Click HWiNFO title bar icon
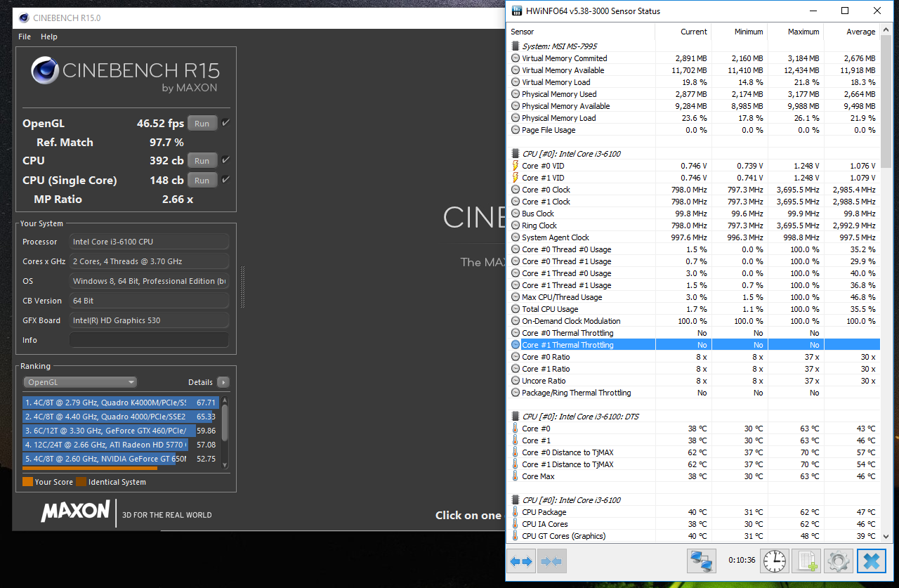Image resolution: width=899 pixels, height=588 pixels. (517, 11)
